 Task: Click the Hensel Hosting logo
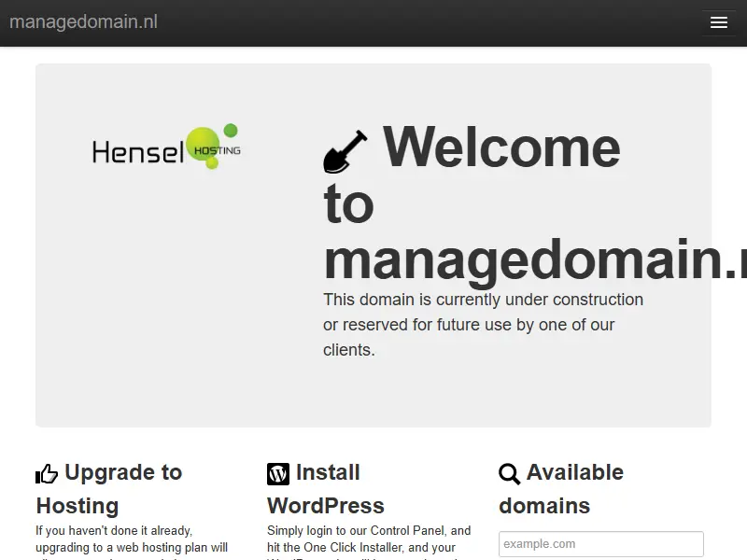tap(166, 147)
